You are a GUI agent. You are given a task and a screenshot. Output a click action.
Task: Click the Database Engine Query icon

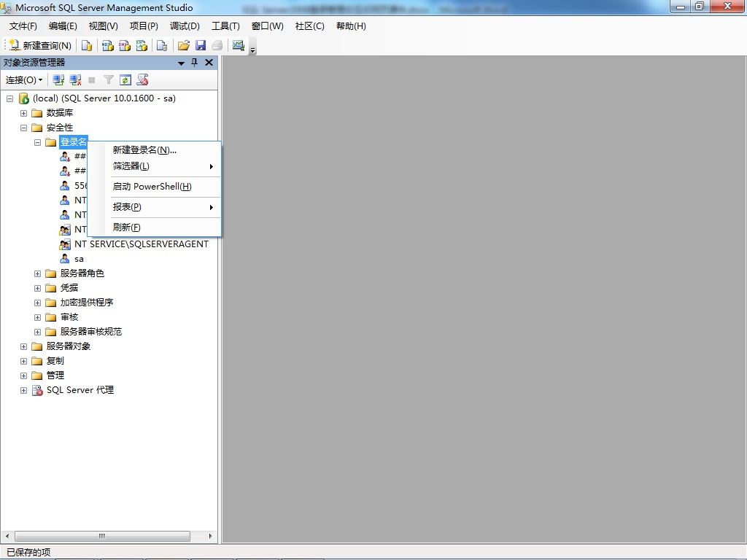click(x=87, y=45)
